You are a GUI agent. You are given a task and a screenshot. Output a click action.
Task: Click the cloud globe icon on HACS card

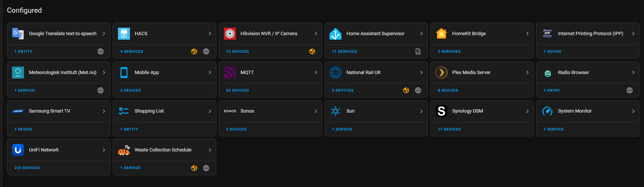coord(206,52)
